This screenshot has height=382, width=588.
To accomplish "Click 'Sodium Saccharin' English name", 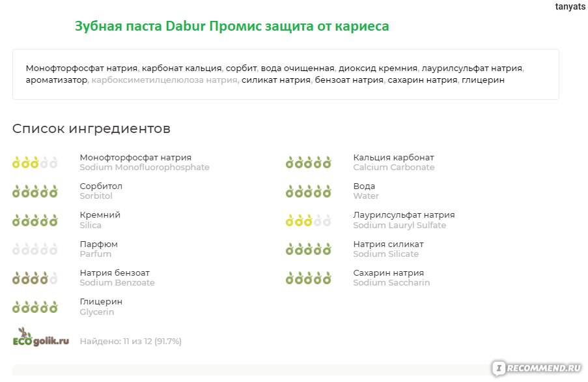I will point(391,282).
